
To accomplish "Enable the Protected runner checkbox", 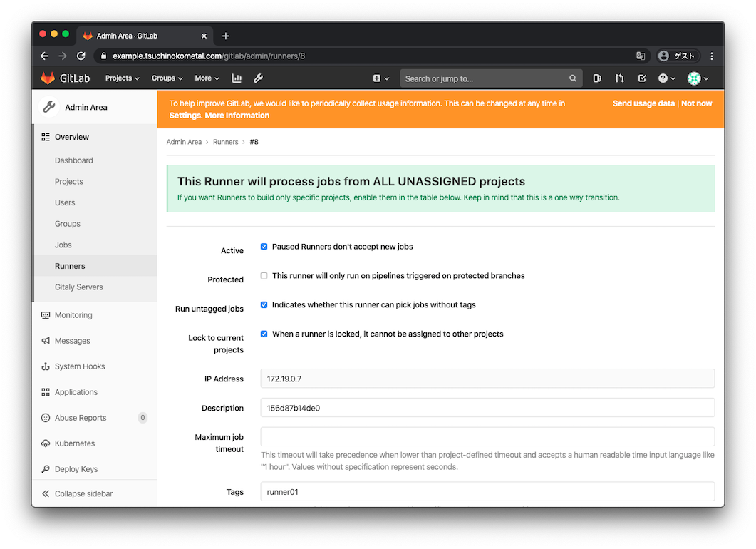I will click(x=264, y=275).
